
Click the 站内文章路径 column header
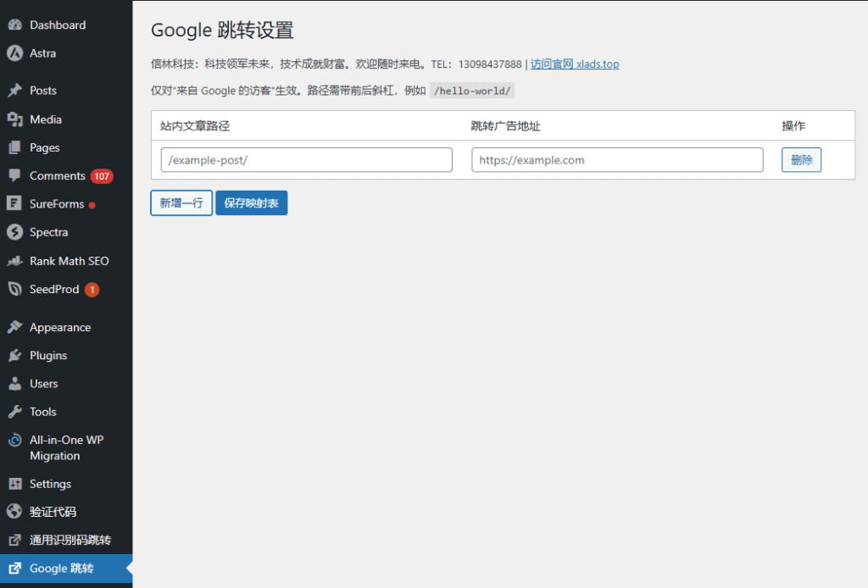[195, 126]
